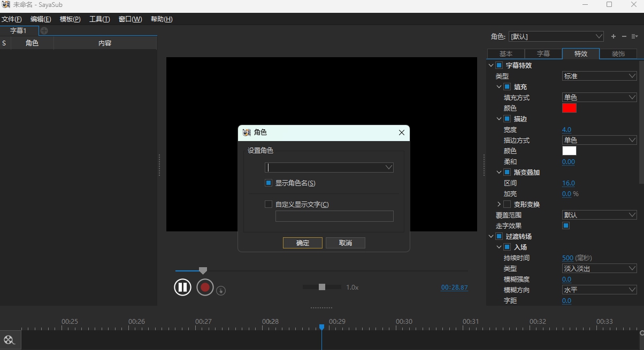Screen dimensions: 644x350
Task: Click the hand-tap icon beside the record button
Action: coord(221,290)
